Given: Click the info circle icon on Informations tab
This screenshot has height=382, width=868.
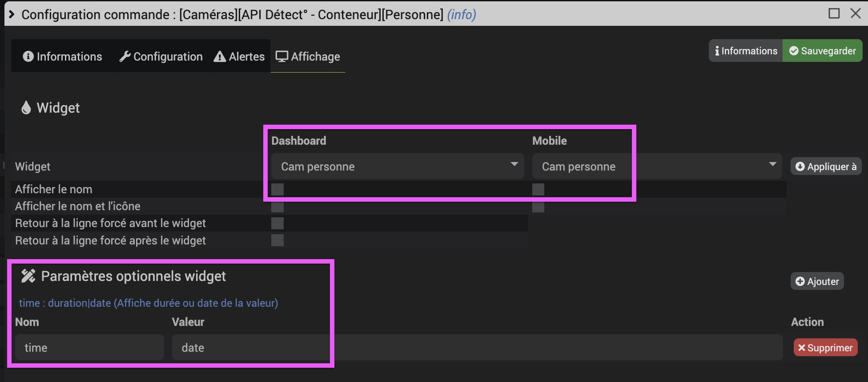Looking at the screenshot, I should click(x=28, y=57).
